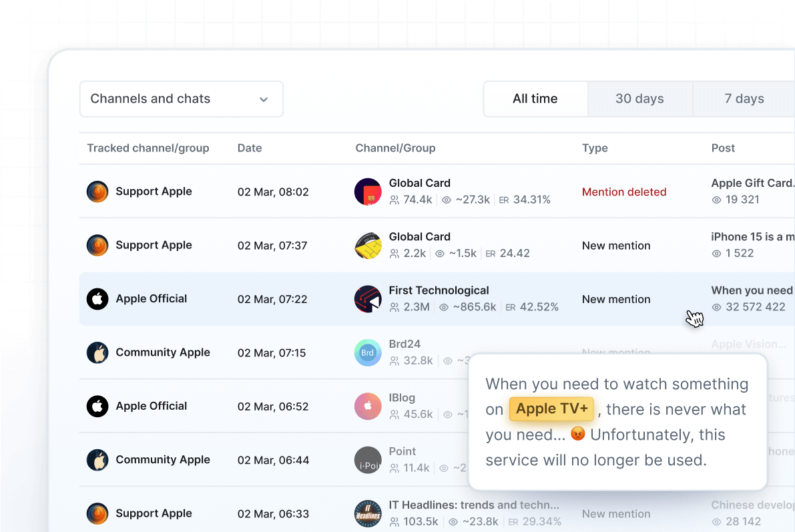795x532 pixels.
Task: Switch to the All time tab
Action: [535, 99]
